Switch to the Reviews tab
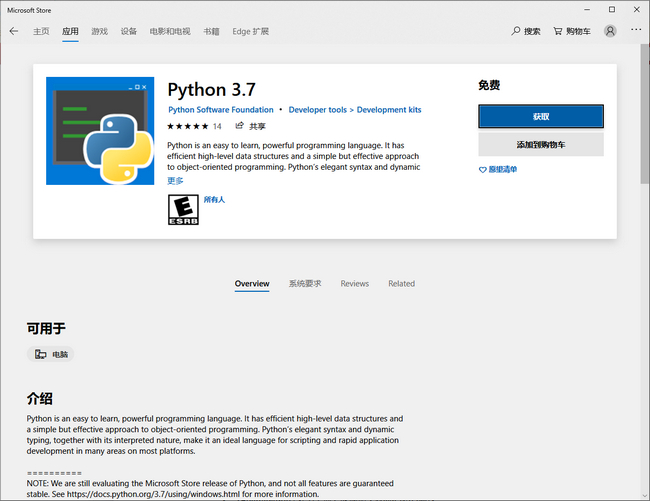650x501 pixels. tap(354, 284)
